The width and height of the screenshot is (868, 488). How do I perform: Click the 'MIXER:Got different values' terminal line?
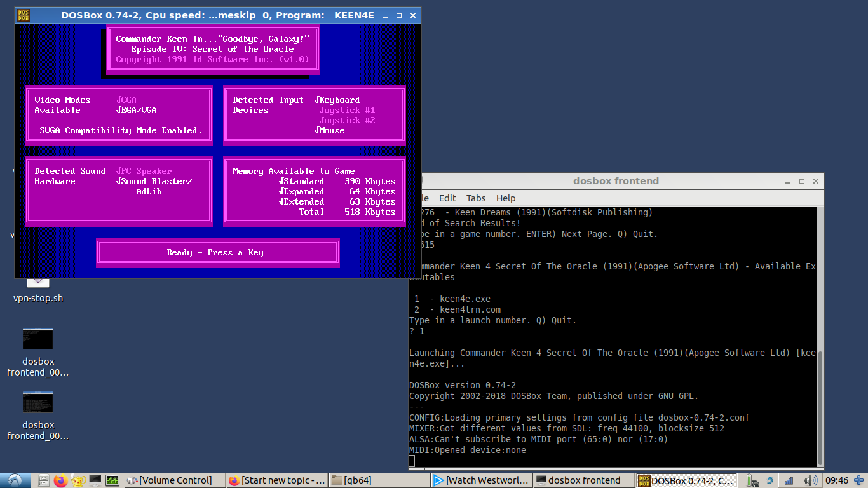click(x=567, y=428)
